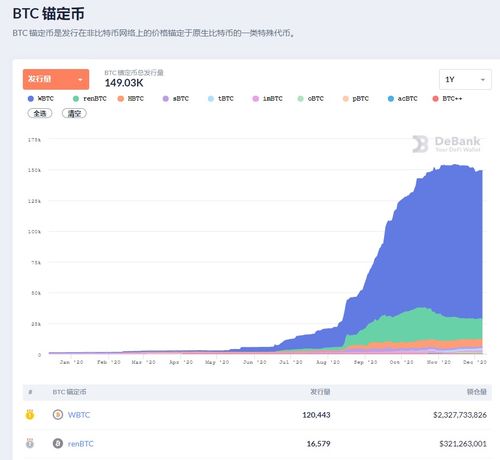500x460 pixels.
Task: Click the 清空 clear button
Action: 74,114
